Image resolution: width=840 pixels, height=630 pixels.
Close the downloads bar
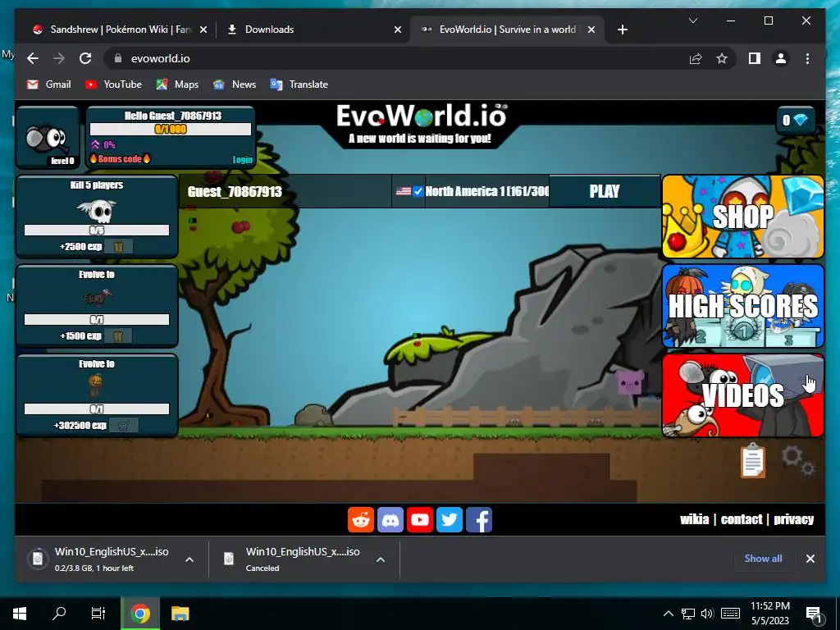pos(810,558)
